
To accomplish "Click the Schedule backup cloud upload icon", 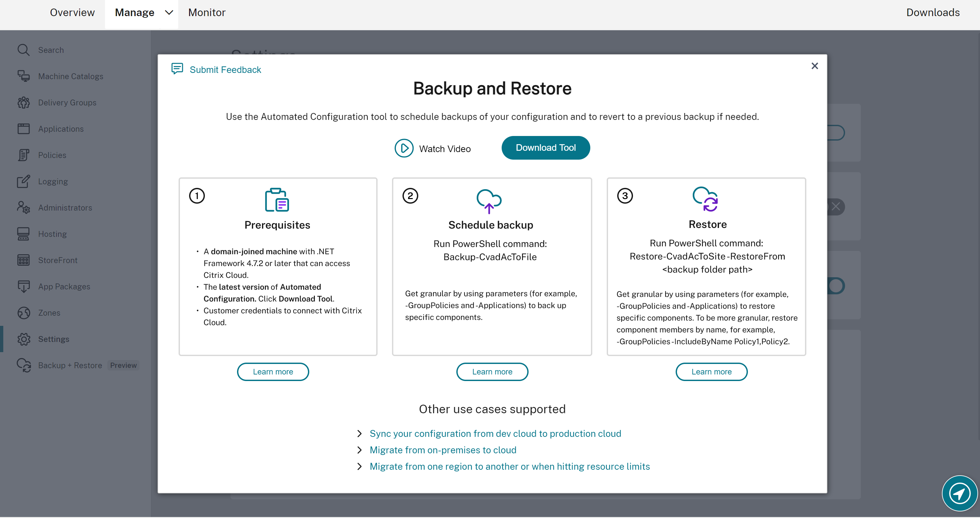I will pos(490,200).
